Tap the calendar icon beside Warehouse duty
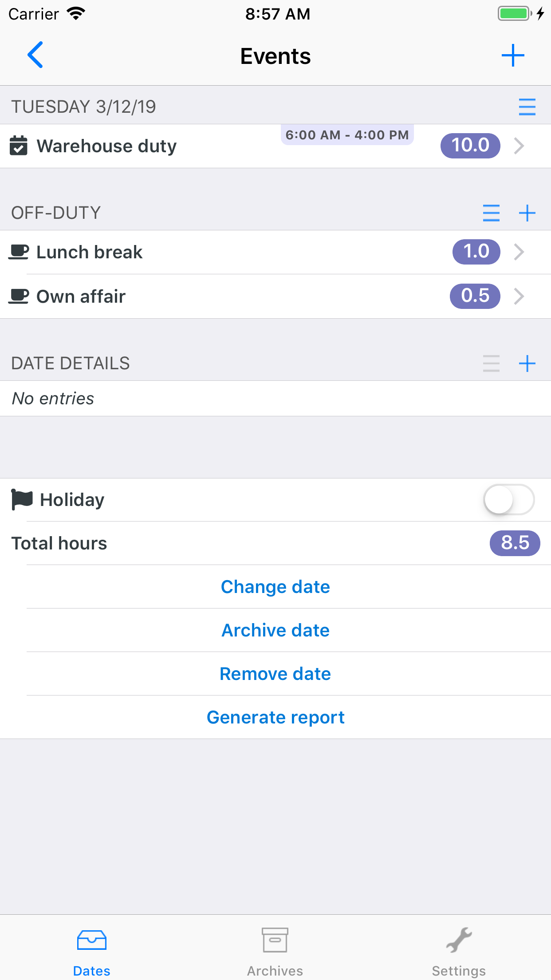 (x=19, y=146)
